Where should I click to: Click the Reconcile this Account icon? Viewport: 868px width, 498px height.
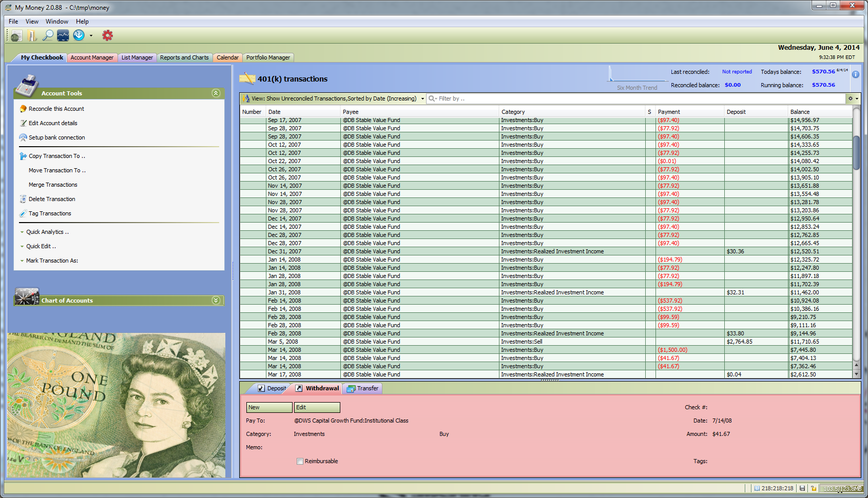click(x=23, y=109)
